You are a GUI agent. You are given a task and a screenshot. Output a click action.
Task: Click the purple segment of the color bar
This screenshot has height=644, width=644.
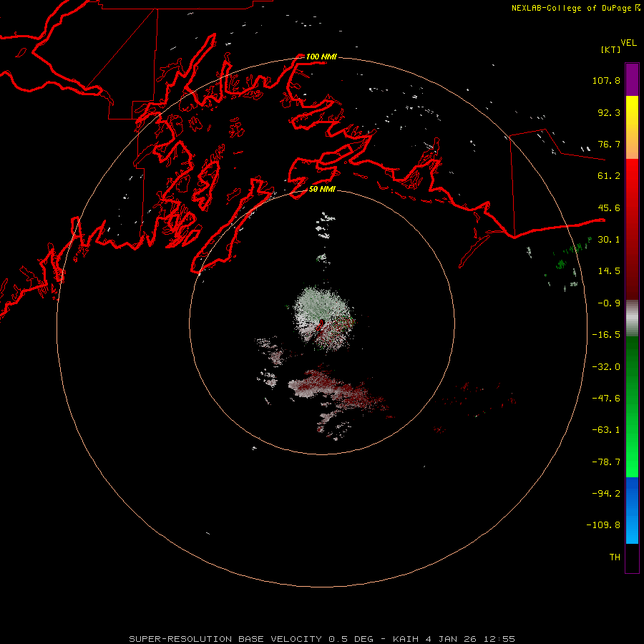pyautogui.click(x=632, y=79)
